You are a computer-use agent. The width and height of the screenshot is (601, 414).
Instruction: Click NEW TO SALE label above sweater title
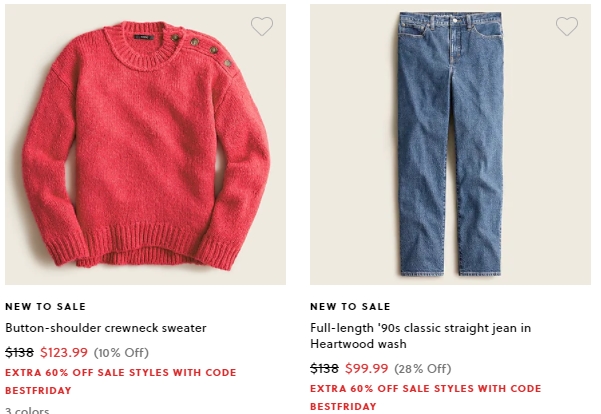(46, 307)
